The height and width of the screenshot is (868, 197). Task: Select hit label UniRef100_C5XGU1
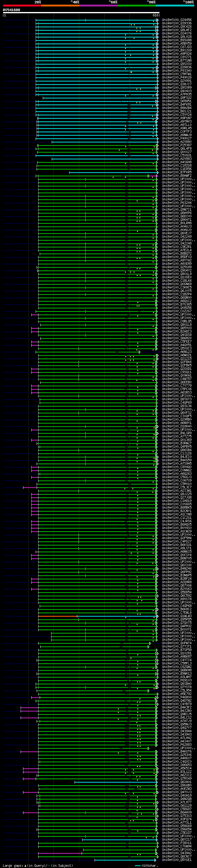pyautogui.click(x=177, y=155)
